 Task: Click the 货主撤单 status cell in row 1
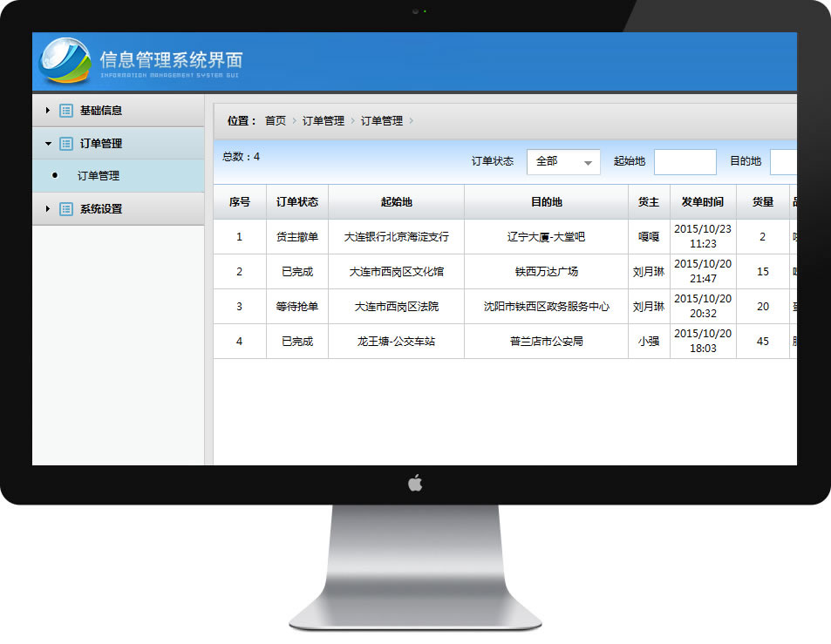(297, 237)
